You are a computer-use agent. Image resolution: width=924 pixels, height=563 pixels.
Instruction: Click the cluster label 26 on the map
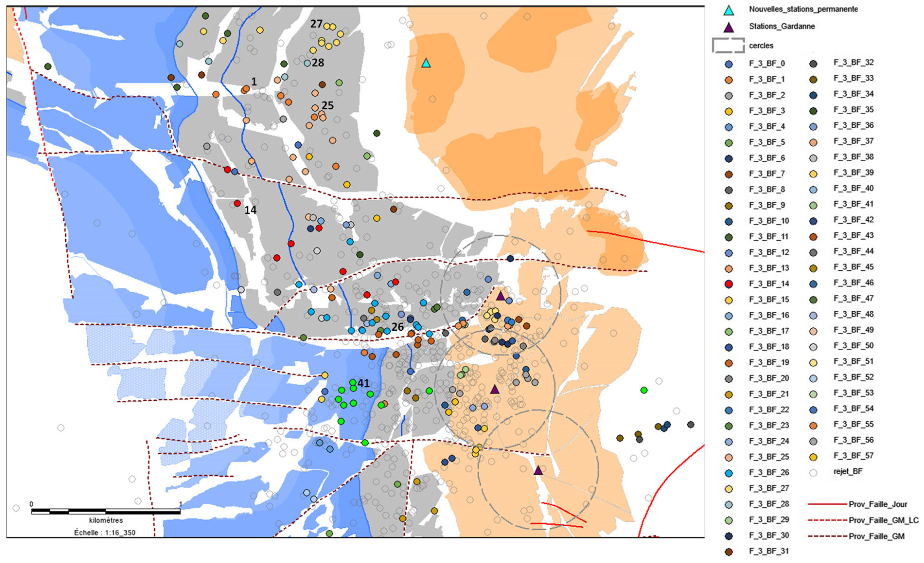[x=397, y=327]
